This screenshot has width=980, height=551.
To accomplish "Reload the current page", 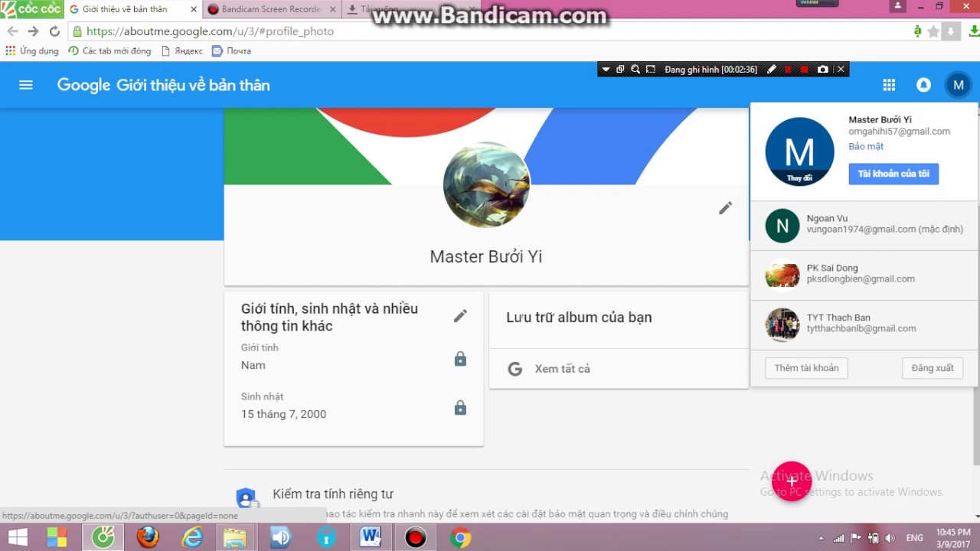I will coord(54,31).
